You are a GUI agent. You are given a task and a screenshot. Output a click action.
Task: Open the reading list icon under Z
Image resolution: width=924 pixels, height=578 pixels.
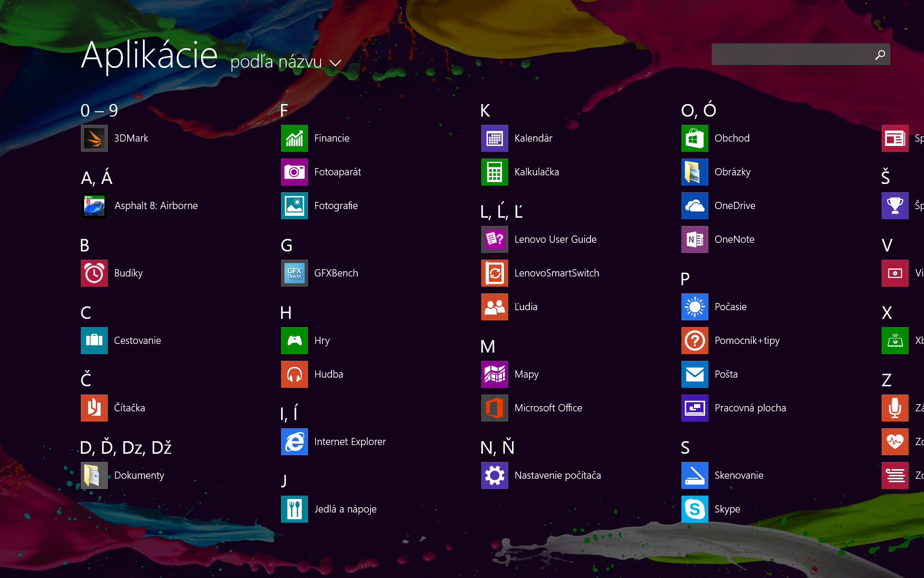tap(895, 475)
